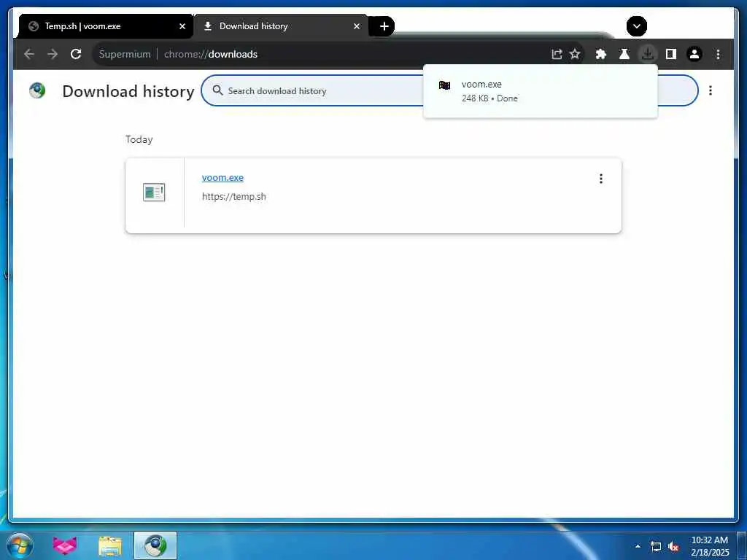The height and width of the screenshot is (560, 747).
Task: Click voom.exe icon in download popup
Action: 444,85
